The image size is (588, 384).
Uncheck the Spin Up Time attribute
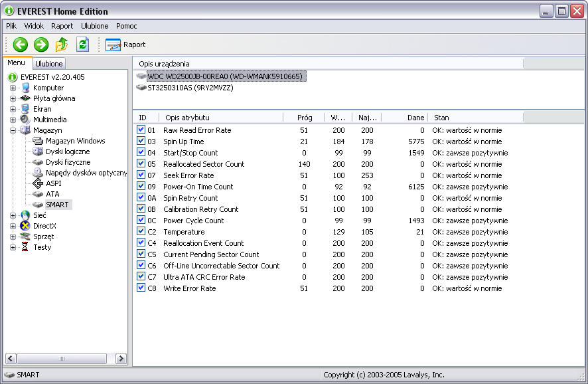click(141, 141)
